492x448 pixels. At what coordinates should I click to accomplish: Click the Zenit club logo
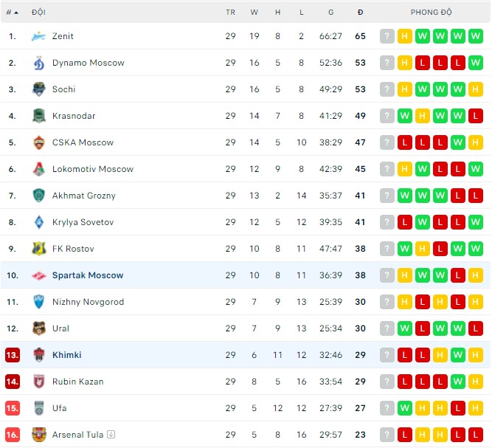tap(39, 36)
